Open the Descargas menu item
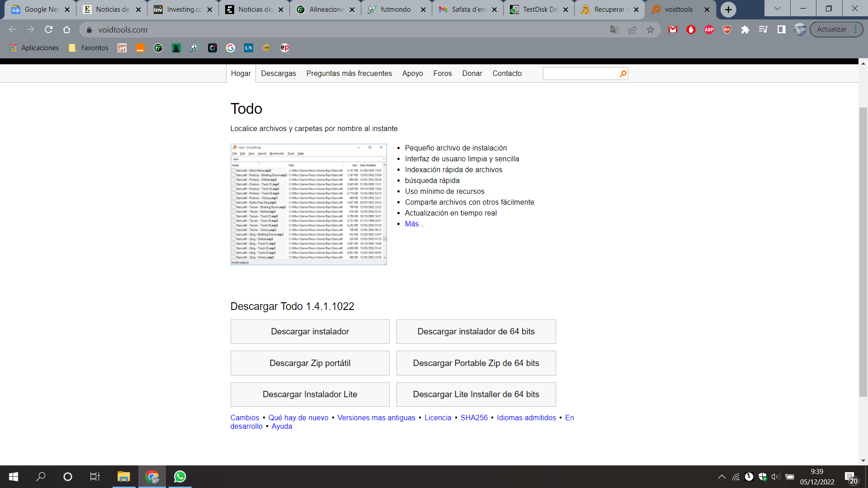This screenshot has width=868, height=488. [x=278, y=74]
